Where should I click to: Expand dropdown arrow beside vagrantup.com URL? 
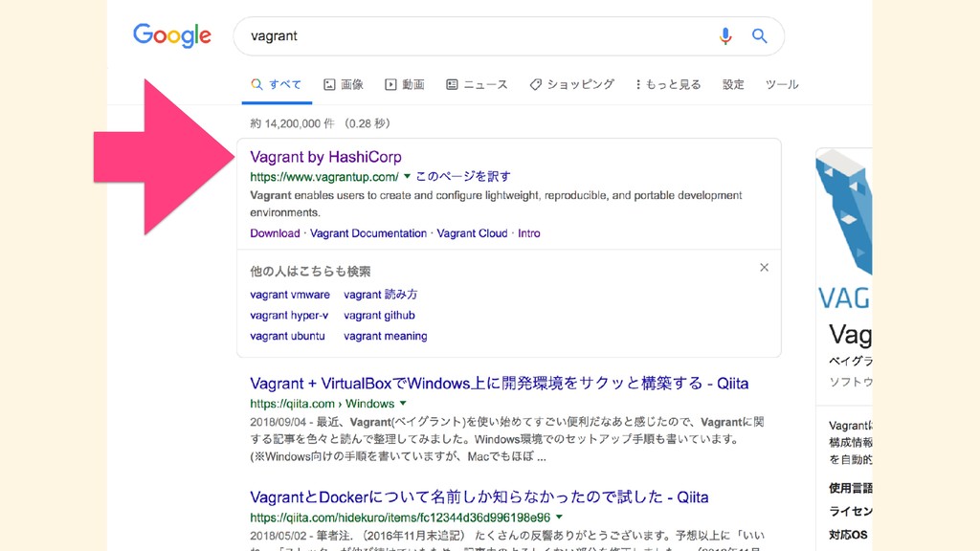pos(407,176)
